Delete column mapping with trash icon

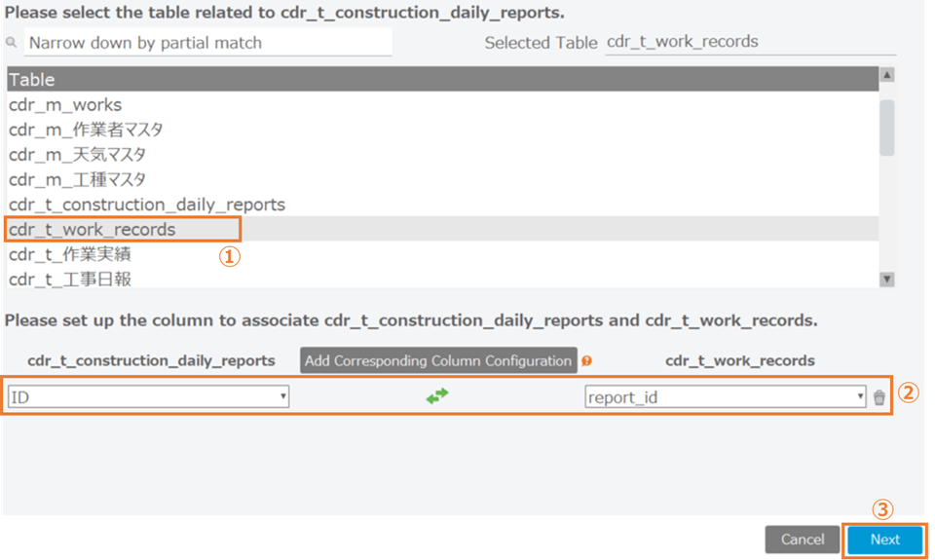[x=879, y=397]
